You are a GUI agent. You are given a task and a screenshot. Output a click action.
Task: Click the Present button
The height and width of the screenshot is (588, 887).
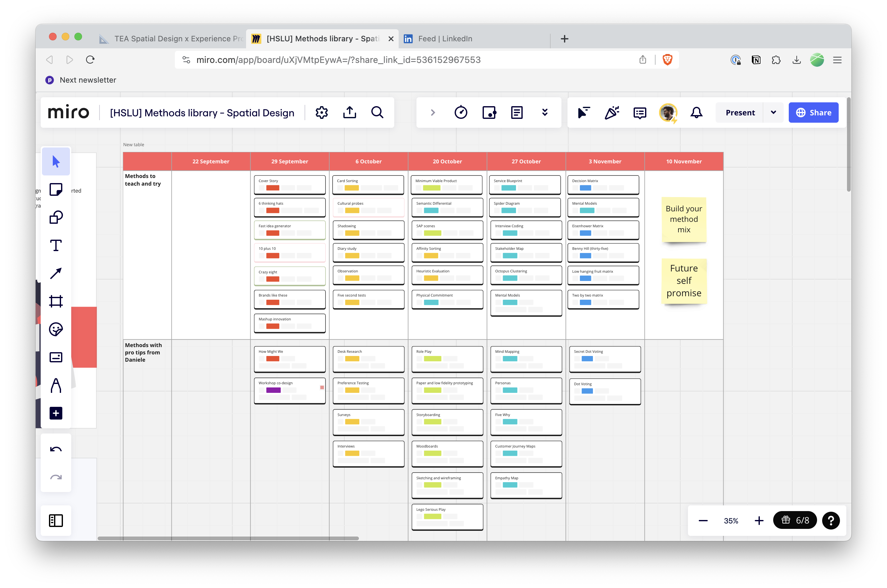739,113
